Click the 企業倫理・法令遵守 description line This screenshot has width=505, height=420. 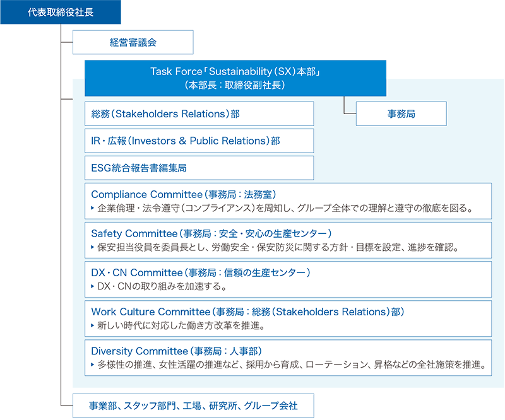click(x=285, y=208)
